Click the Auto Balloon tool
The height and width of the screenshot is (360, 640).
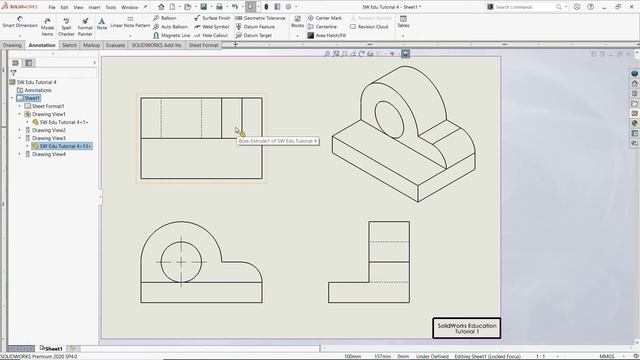(170, 27)
